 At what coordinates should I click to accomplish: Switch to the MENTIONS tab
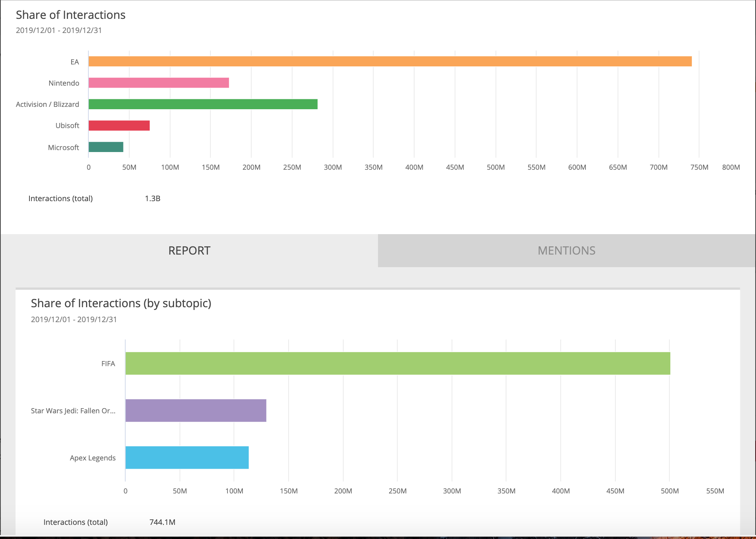point(567,251)
